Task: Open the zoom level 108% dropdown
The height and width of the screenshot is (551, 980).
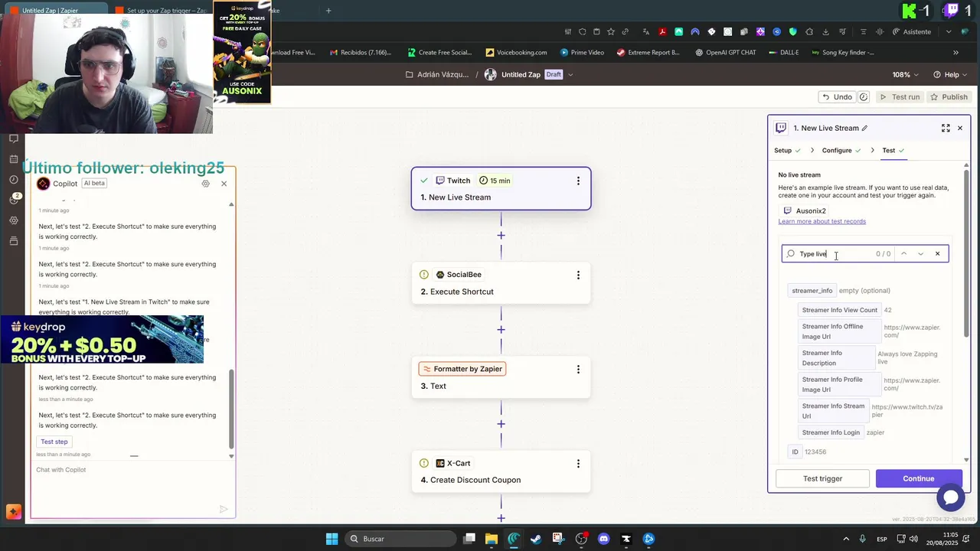Action: (x=906, y=75)
